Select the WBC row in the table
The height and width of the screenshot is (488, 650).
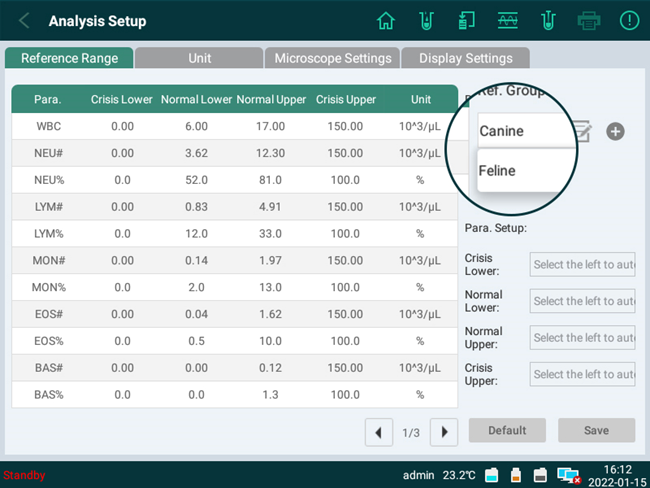[x=234, y=127]
